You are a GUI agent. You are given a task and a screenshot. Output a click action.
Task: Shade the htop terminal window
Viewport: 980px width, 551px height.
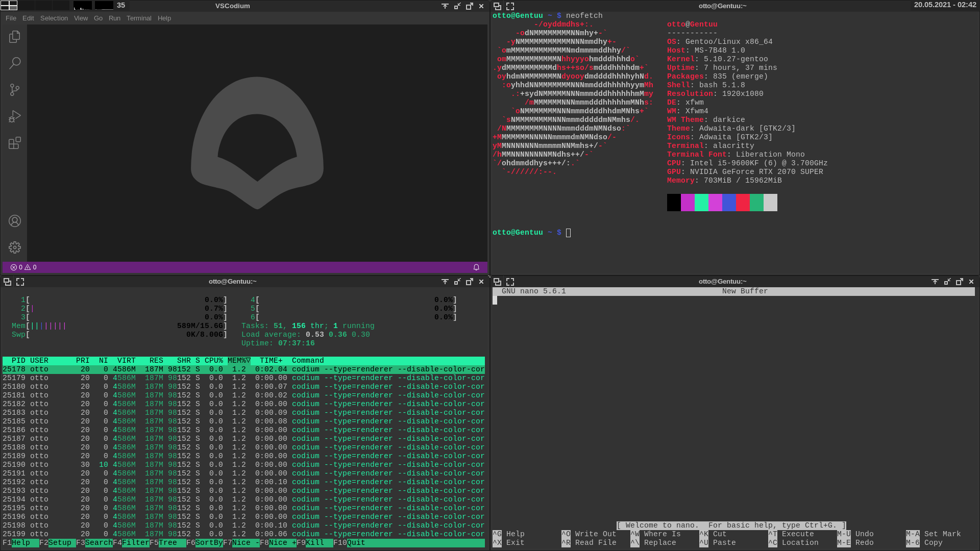(445, 282)
